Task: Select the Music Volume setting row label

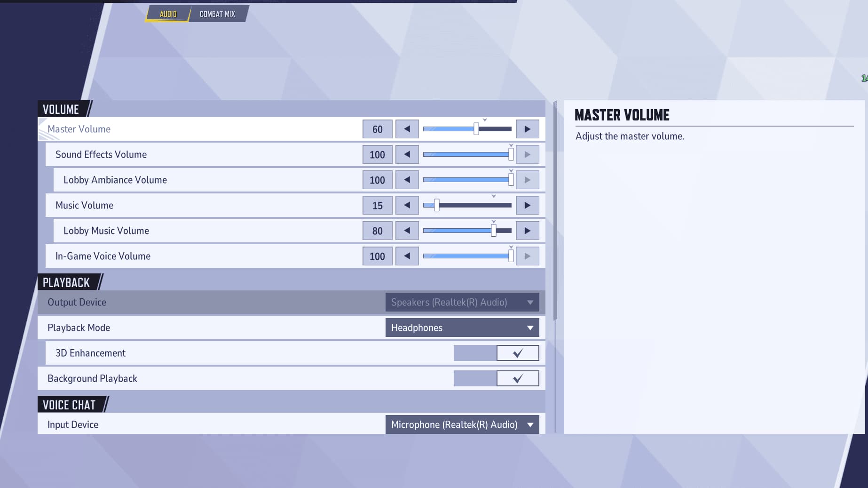Action: (x=84, y=205)
